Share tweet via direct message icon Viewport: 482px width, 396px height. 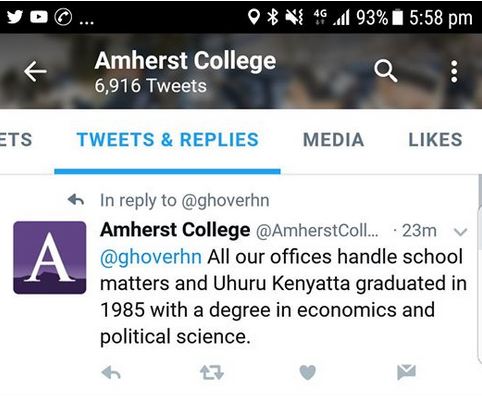click(x=406, y=372)
